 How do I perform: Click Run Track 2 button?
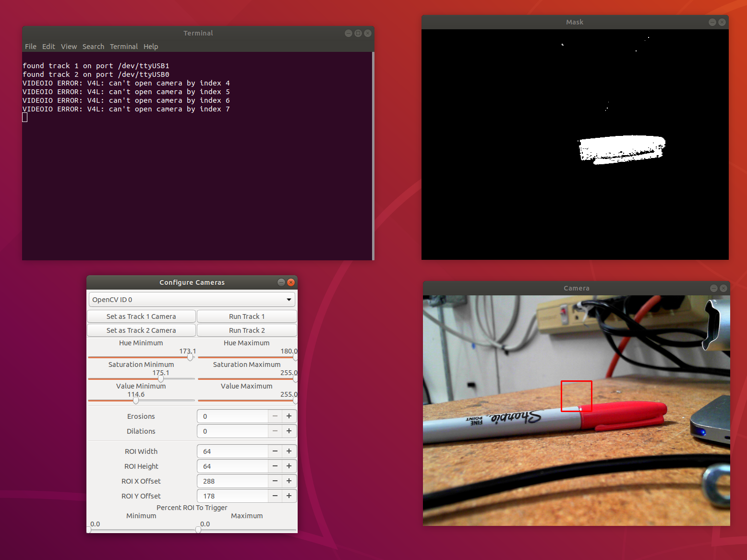pyautogui.click(x=247, y=330)
